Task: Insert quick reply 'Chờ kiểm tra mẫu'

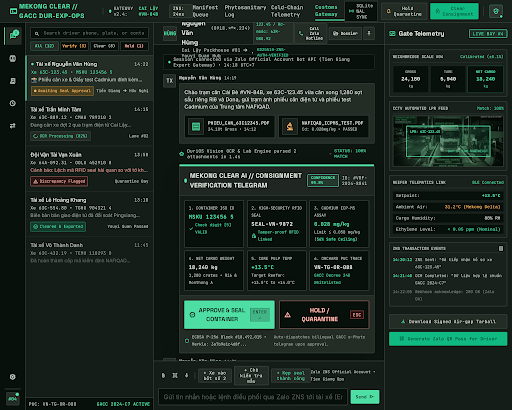Action: pyautogui.click(x=251, y=375)
